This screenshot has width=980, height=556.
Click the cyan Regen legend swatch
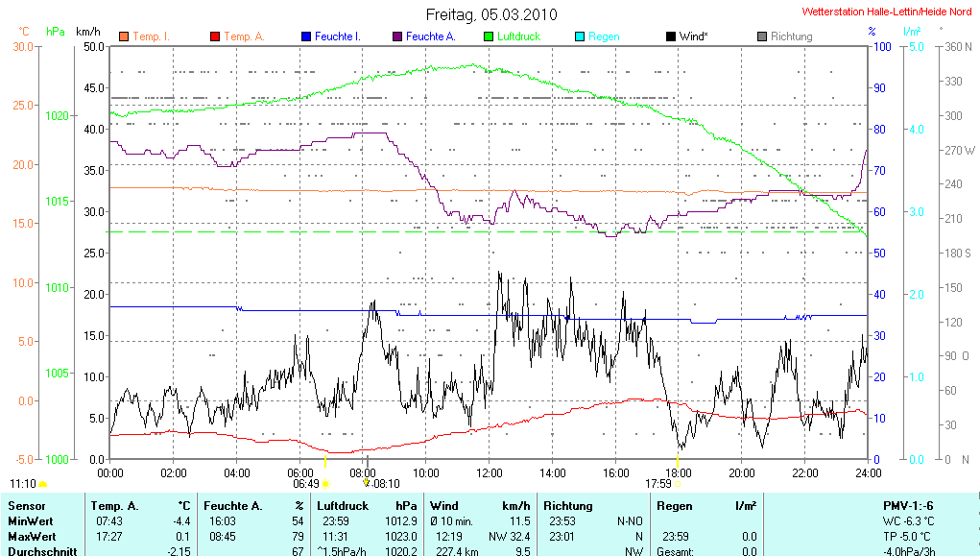click(x=579, y=36)
